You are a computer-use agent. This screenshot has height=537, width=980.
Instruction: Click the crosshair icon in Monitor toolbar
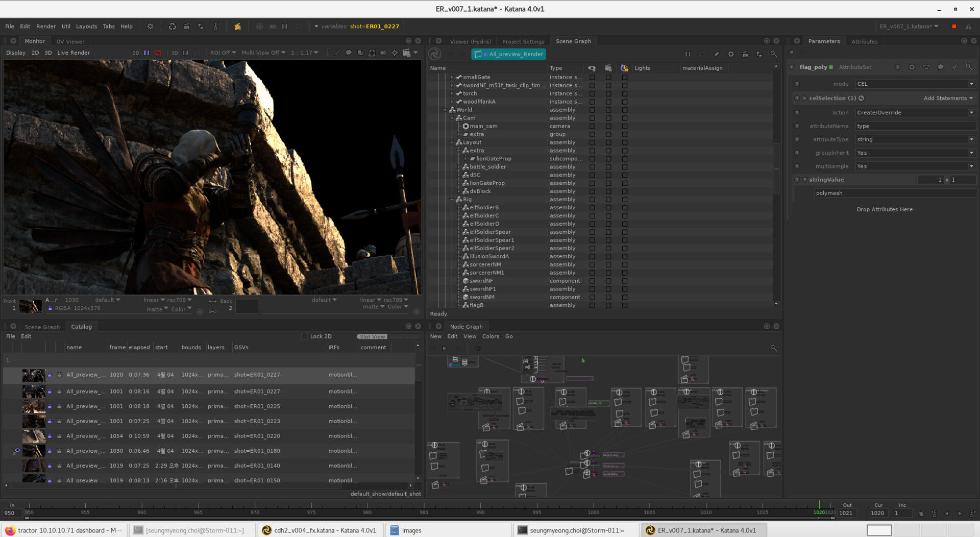[395, 53]
